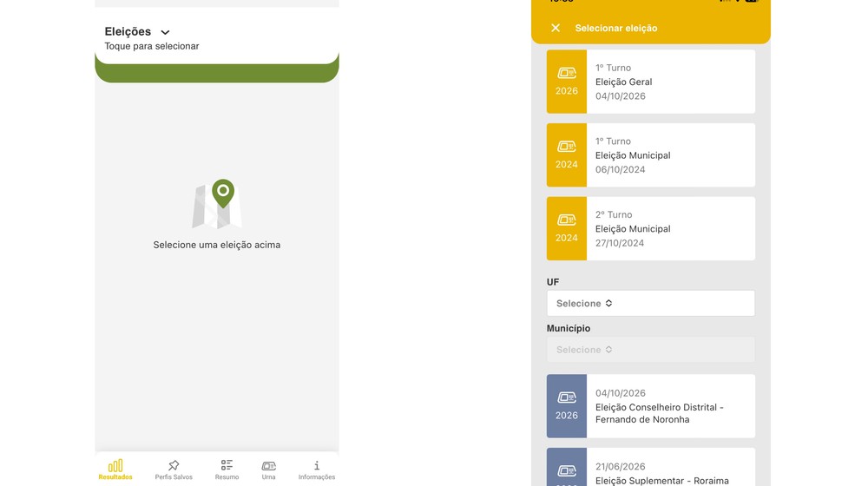868x486 pixels.
Task: Click the Município field label
Action: pyautogui.click(x=569, y=328)
